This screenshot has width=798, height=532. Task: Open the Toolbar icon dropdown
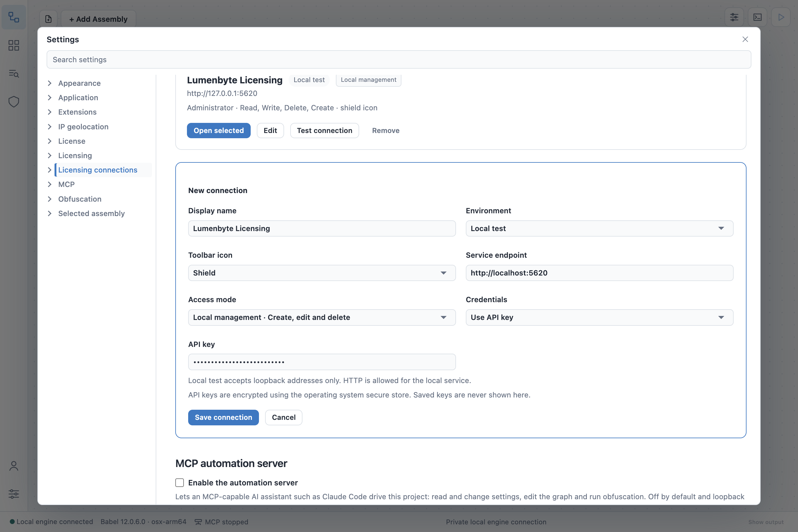322,273
